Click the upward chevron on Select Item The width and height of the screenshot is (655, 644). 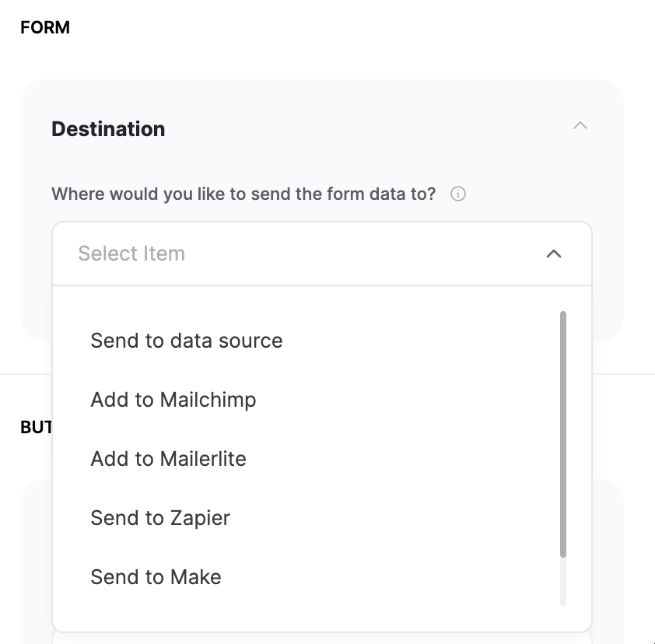(x=553, y=254)
